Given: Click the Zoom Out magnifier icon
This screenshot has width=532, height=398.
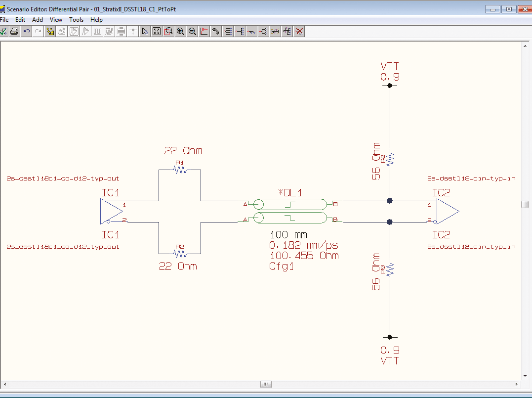Looking at the screenshot, I should 192,32.
